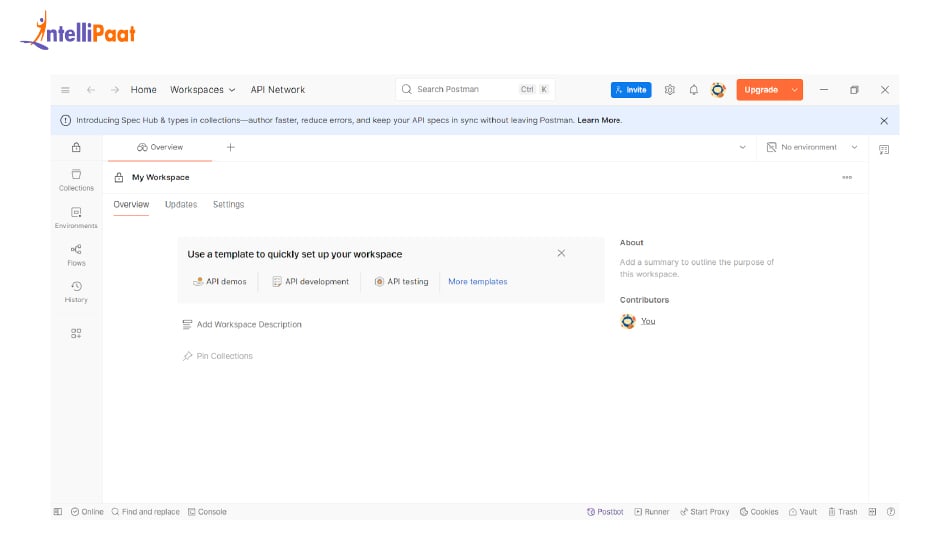
Task: Open Flows in the sidebar
Action: pyautogui.click(x=76, y=255)
